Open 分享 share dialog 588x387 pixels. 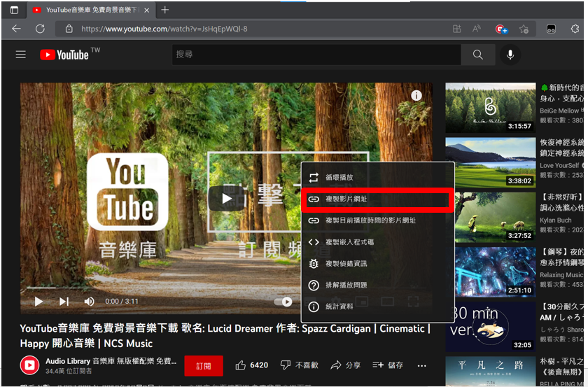345,365
